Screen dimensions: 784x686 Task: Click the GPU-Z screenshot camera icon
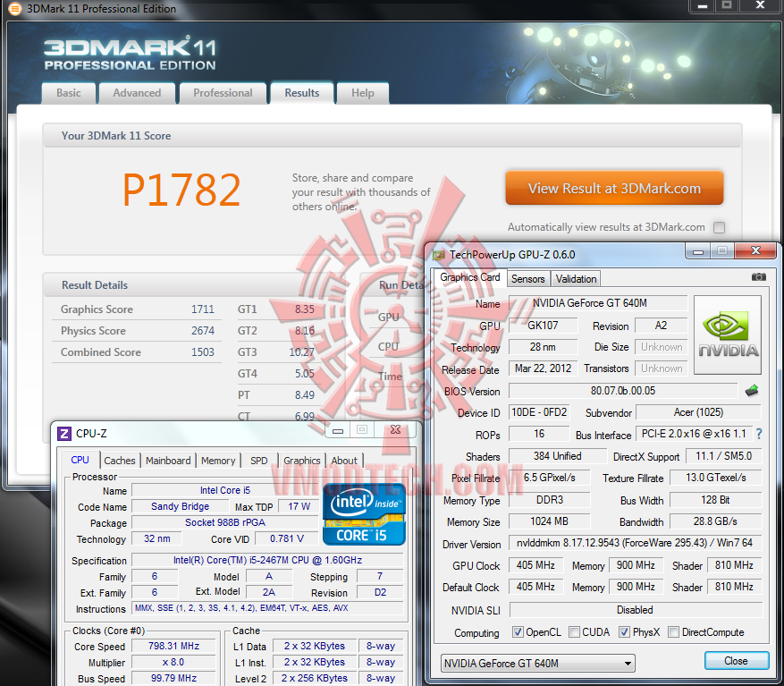click(x=758, y=277)
